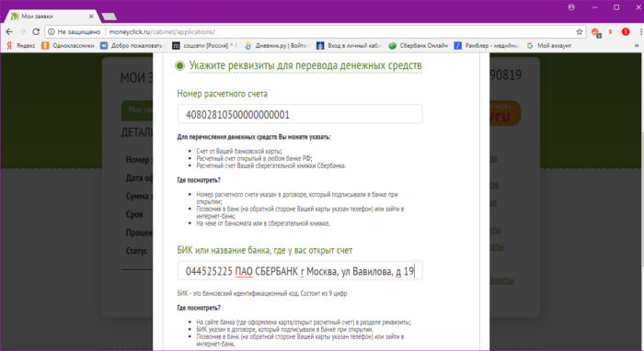
Task: Minimize the Chrome window
Action: click(x=594, y=7)
